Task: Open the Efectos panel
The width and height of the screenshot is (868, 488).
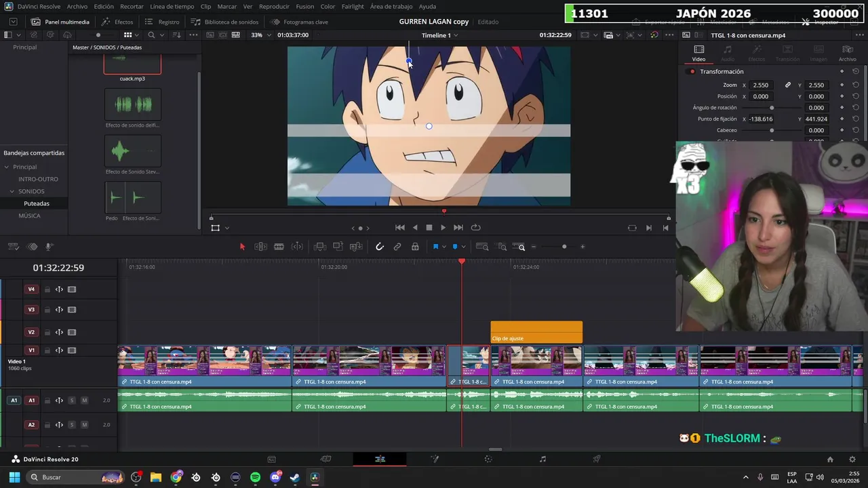Action: click(x=117, y=22)
